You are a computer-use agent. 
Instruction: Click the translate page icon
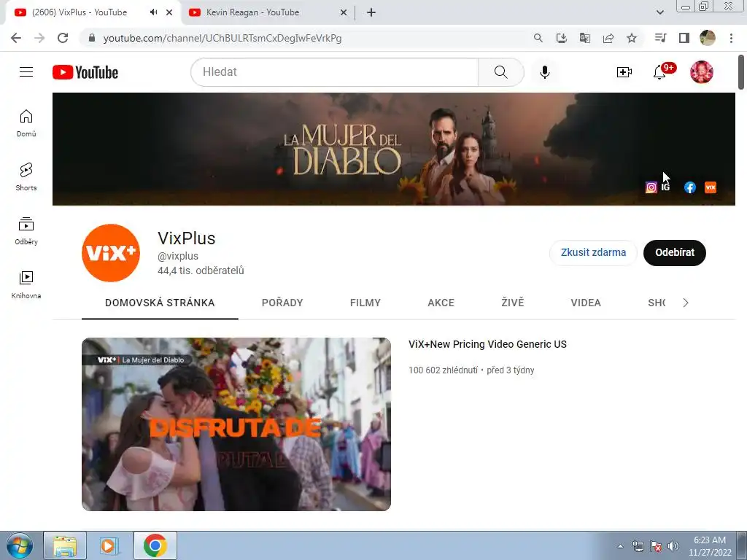click(x=585, y=38)
